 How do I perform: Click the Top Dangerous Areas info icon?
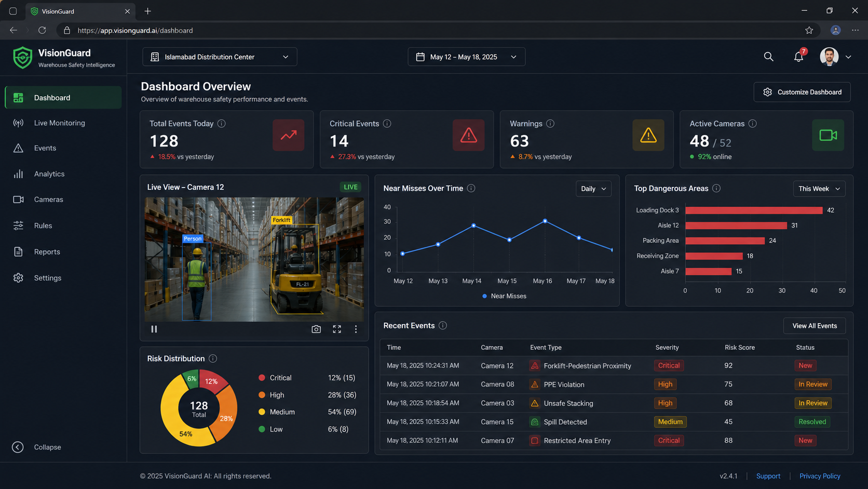click(x=716, y=188)
